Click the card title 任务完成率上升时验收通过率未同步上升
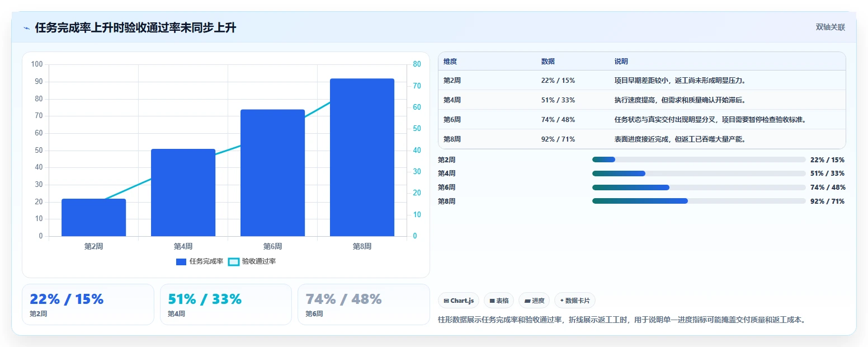Viewport: 868px width, 347px height. pyautogui.click(x=135, y=28)
